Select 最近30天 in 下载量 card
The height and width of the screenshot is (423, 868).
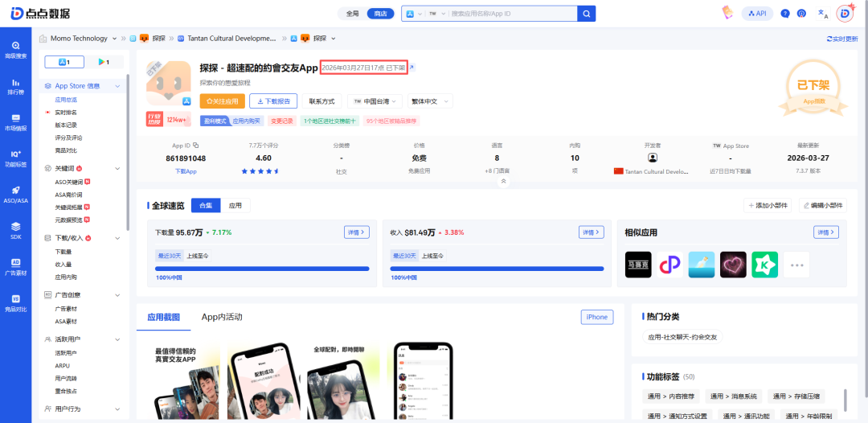click(168, 256)
